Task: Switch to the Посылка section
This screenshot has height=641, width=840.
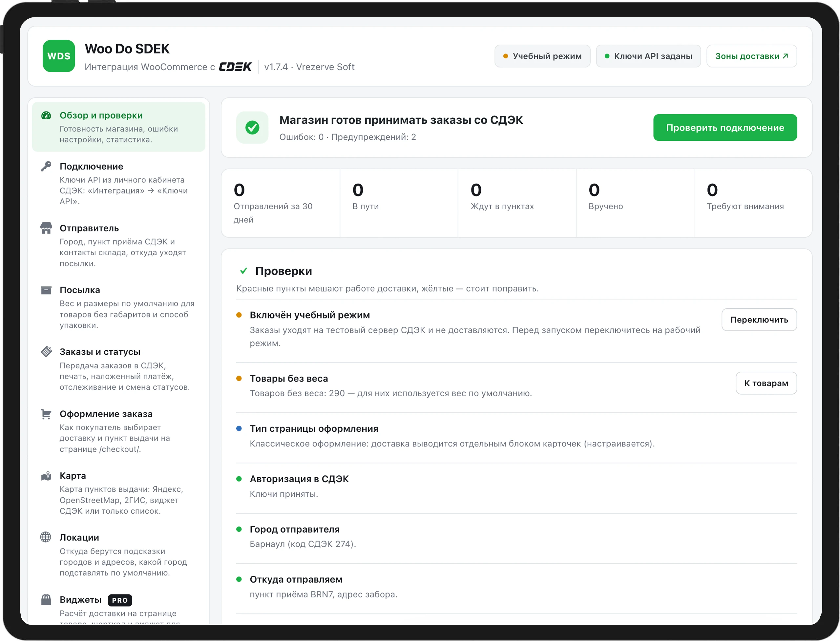Action: pos(119,307)
